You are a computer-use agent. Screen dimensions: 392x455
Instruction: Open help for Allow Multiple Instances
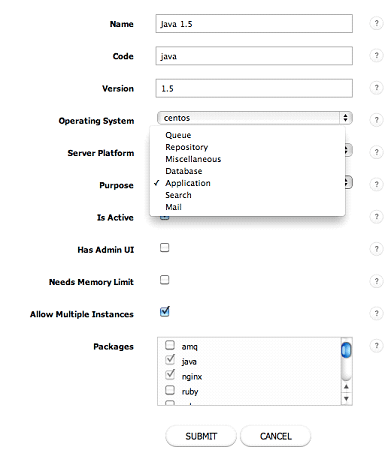point(376,313)
